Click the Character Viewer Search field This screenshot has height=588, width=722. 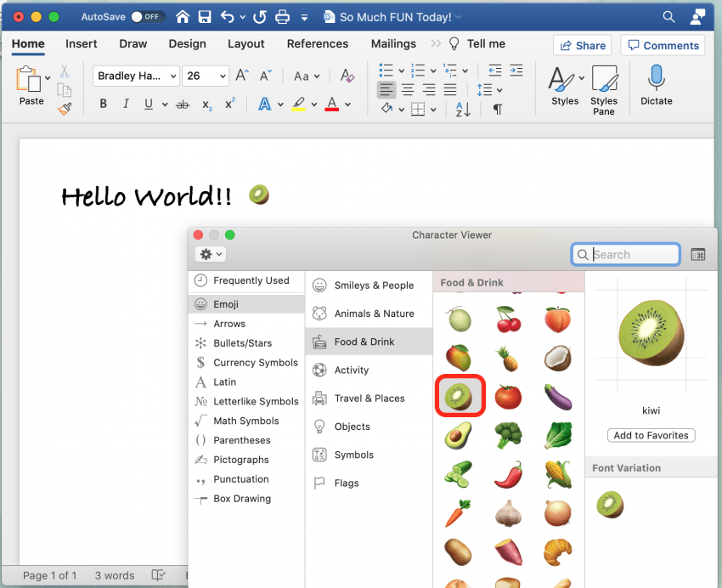click(626, 255)
